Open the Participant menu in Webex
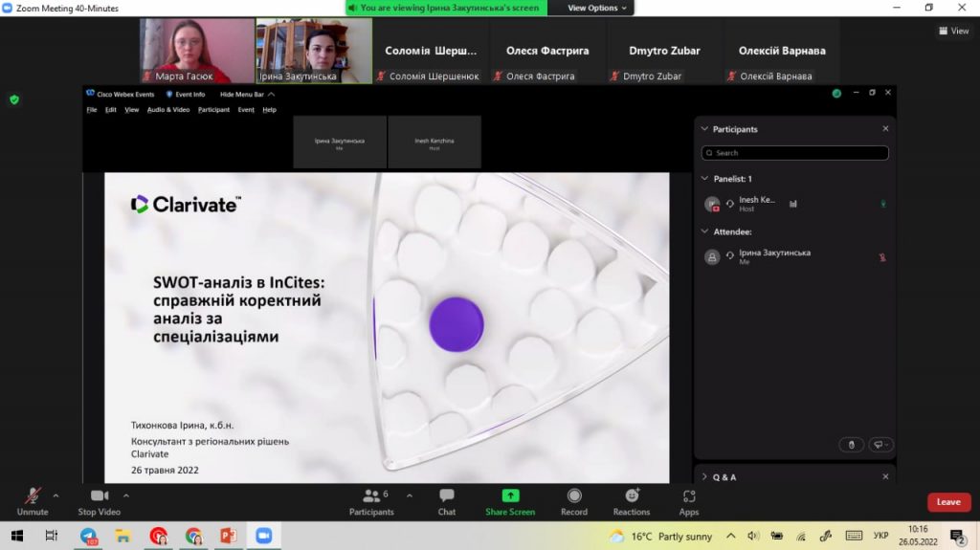 (x=213, y=110)
